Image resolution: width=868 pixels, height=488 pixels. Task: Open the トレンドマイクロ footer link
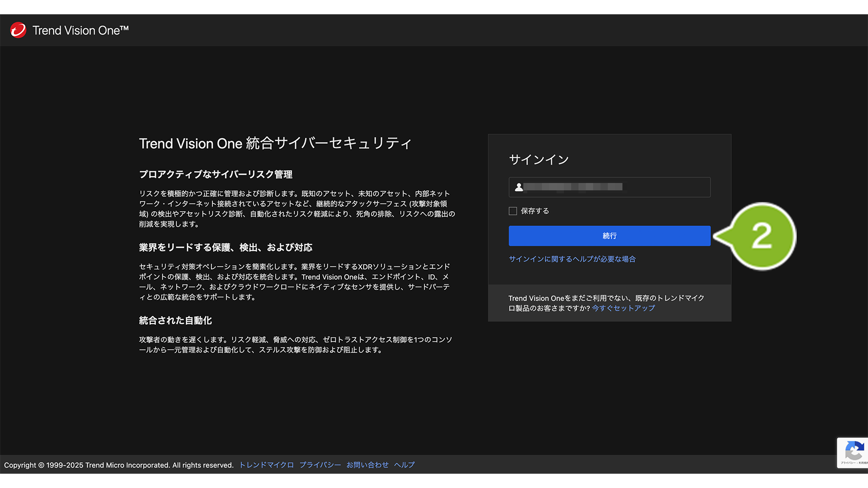pos(266,465)
